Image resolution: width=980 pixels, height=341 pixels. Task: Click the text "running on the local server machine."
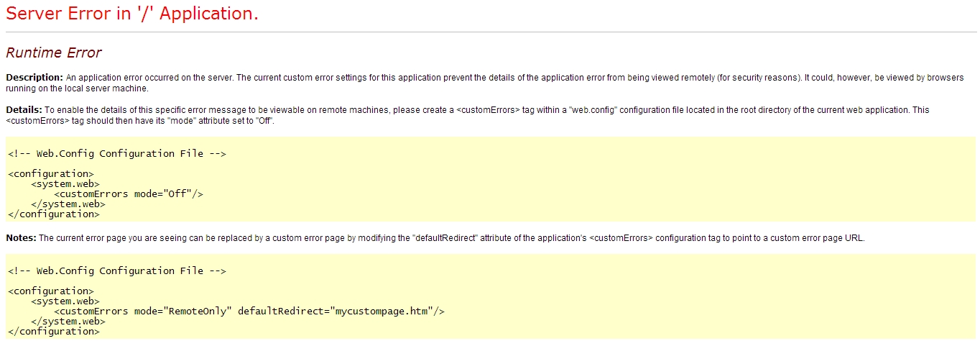point(77,88)
